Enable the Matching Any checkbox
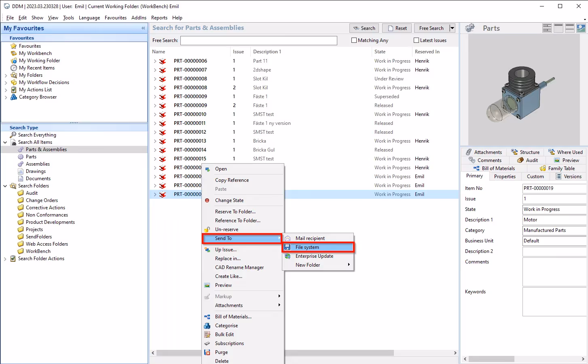 (354, 40)
